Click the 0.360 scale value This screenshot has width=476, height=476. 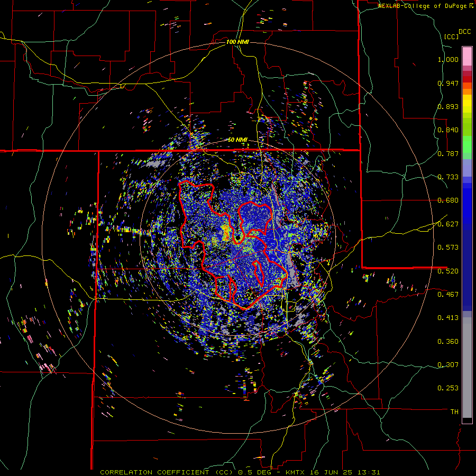click(x=448, y=342)
